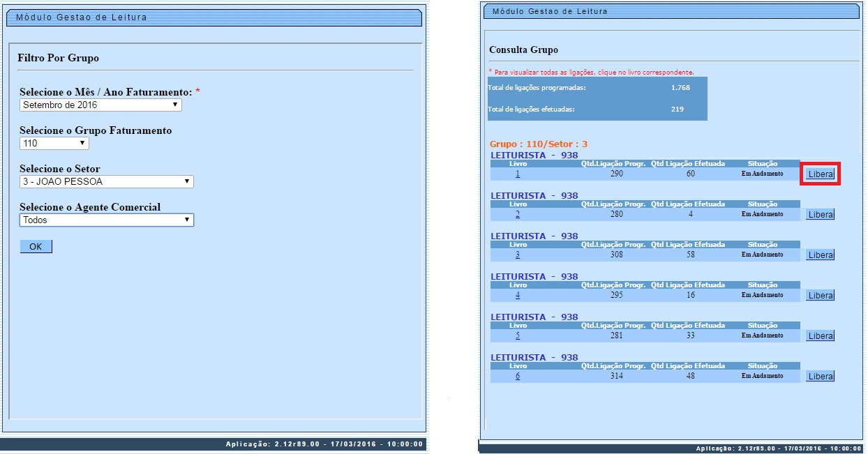868x454 pixels.
Task: Click the Total de ligações programadas value 1.768
Action: (680, 88)
